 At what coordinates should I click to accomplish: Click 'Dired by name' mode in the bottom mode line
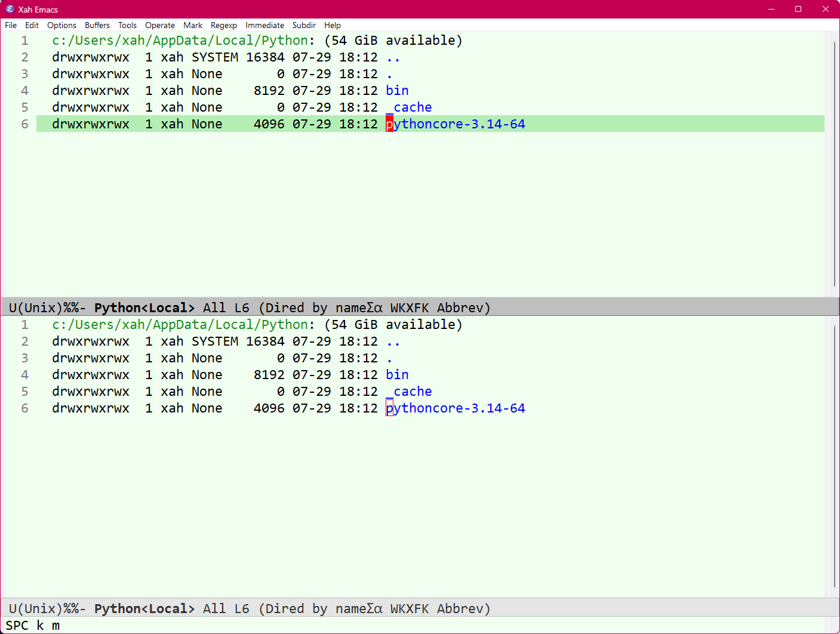(x=316, y=609)
